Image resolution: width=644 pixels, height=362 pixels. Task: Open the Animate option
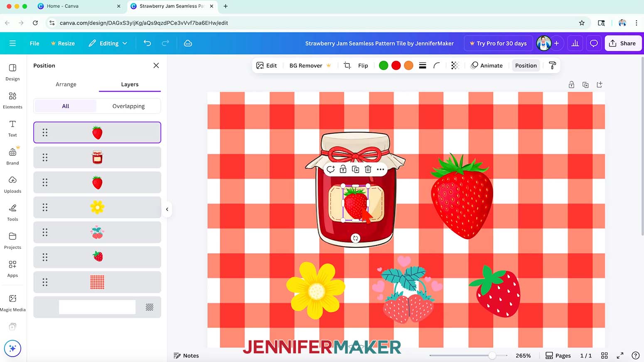click(x=487, y=66)
